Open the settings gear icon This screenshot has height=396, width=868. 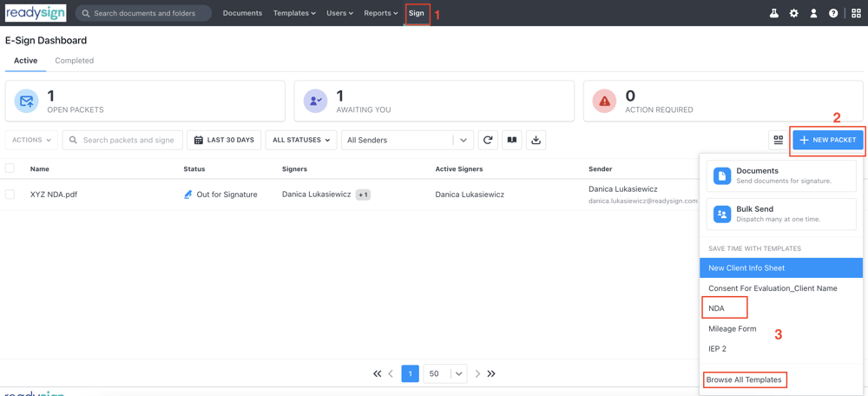(794, 13)
